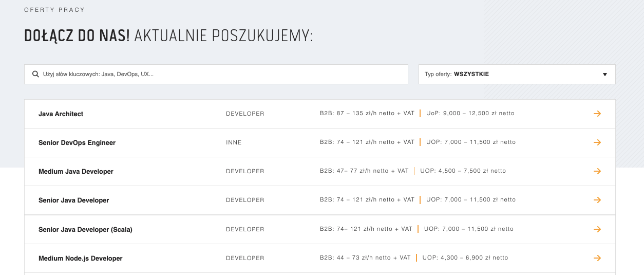Image resolution: width=644 pixels, height=275 pixels.
Task: Open the Typ oferty dropdown
Action: click(x=517, y=74)
